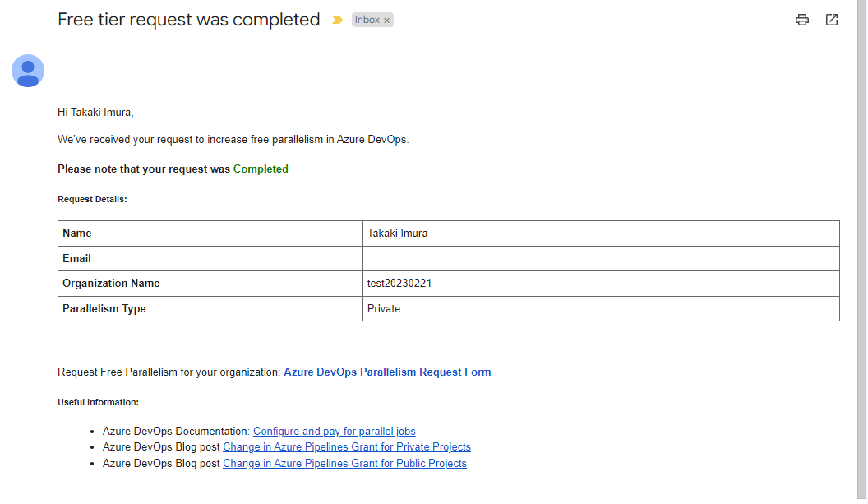Click the Inbox label tag
Viewport: 868px width, 504px height.
point(367,20)
